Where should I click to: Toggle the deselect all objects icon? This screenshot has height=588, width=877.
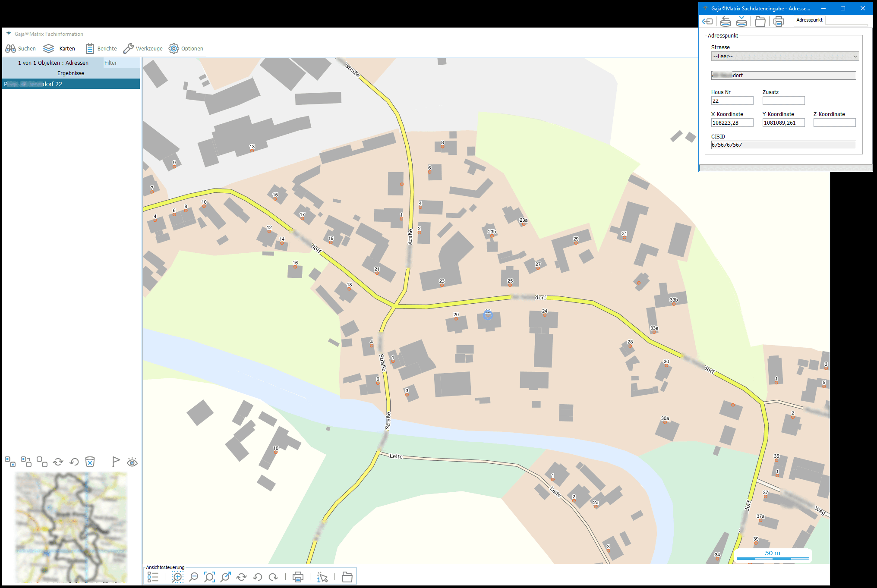pyautogui.click(x=42, y=462)
